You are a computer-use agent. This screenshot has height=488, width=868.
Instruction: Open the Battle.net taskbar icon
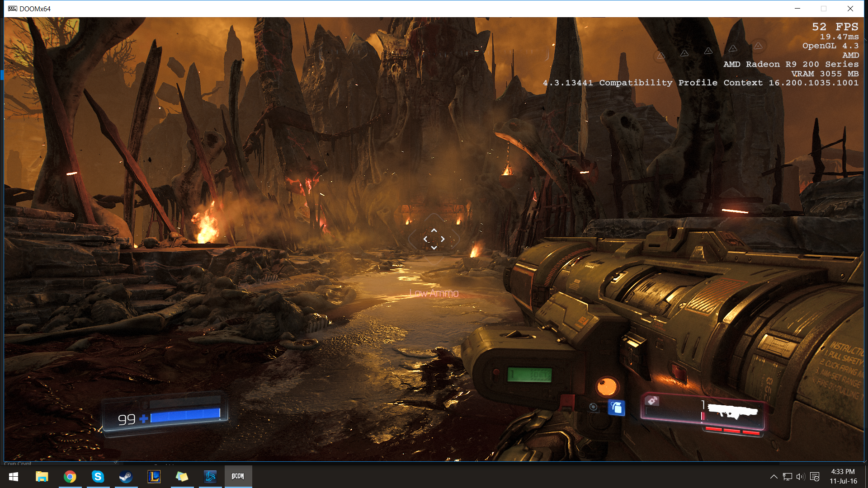coord(210,477)
